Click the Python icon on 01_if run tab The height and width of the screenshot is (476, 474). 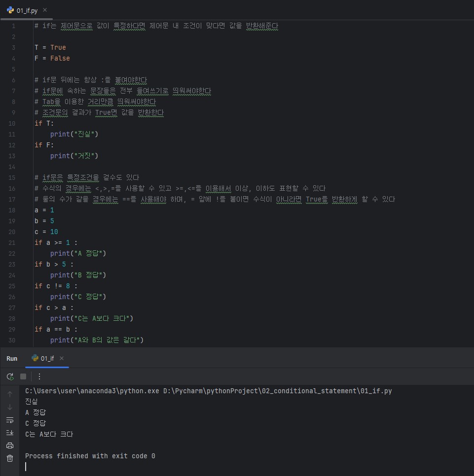35,358
